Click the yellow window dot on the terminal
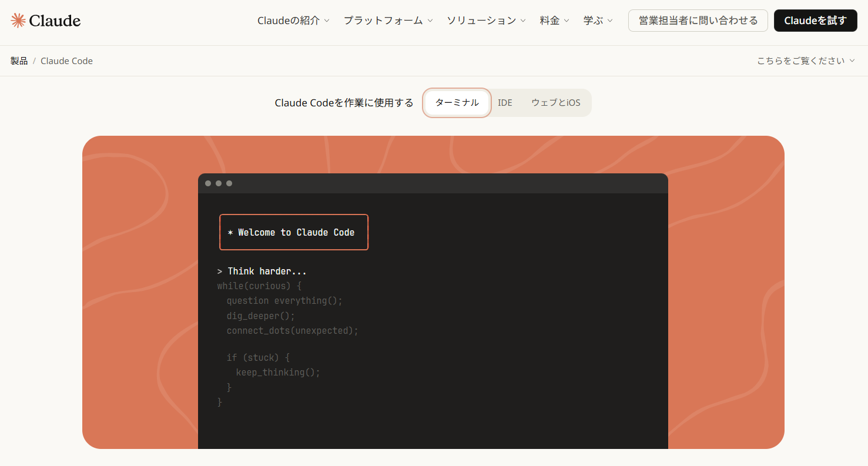The height and width of the screenshot is (466, 868). (218, 183)
